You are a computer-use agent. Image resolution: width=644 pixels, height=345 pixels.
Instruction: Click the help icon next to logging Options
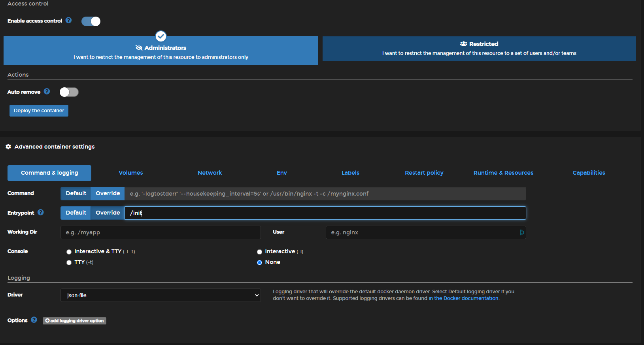(x=34, y=320)
